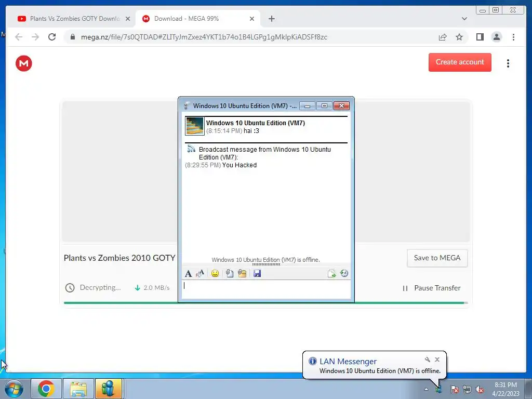This screenshot has width=532, height=399.
Task: Open chat history clock icon
Action: [344, 273]
